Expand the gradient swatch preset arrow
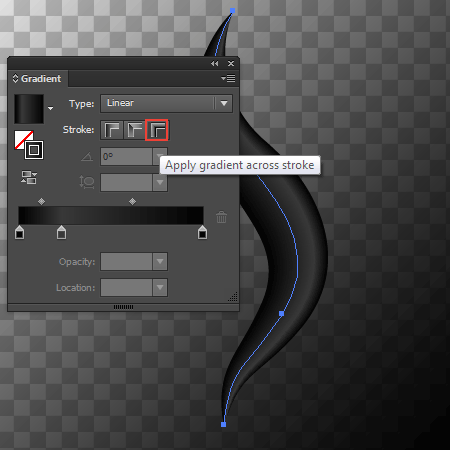The image size is (450, 450). (x=50, y=108)
